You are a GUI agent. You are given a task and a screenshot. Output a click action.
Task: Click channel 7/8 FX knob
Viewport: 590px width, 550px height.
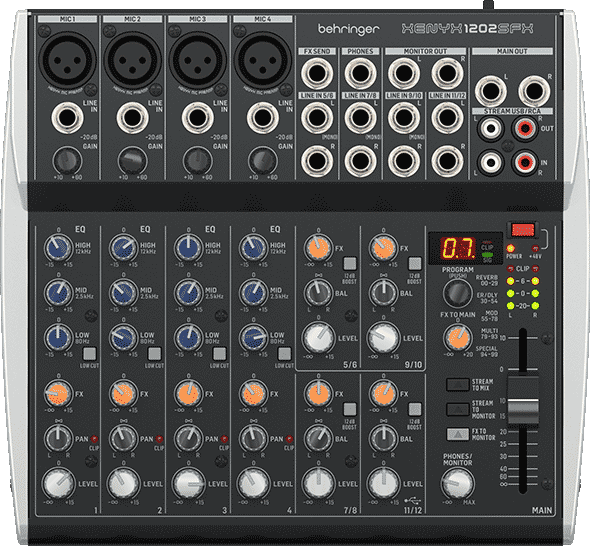318,394
